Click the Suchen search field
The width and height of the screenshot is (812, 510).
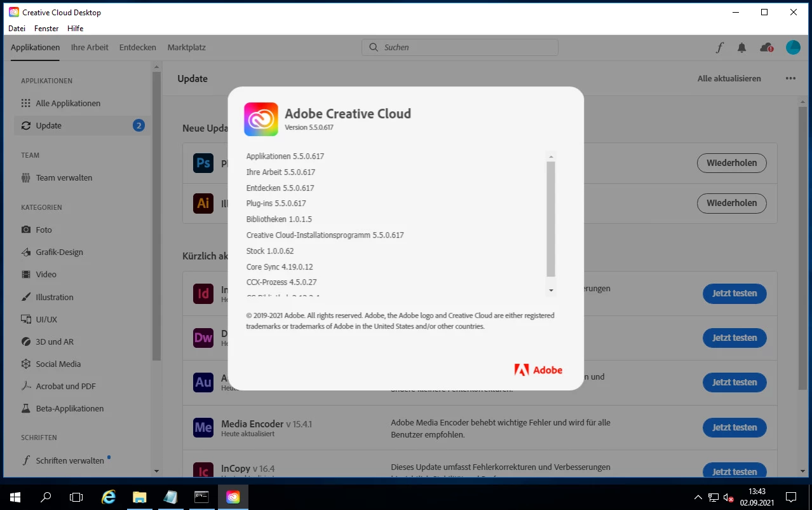click(460, 48)
